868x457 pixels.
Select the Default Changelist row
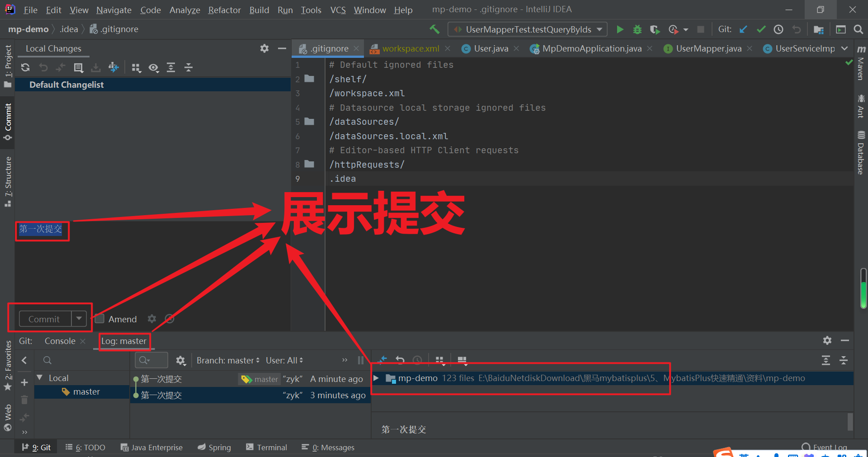(153, 85)
